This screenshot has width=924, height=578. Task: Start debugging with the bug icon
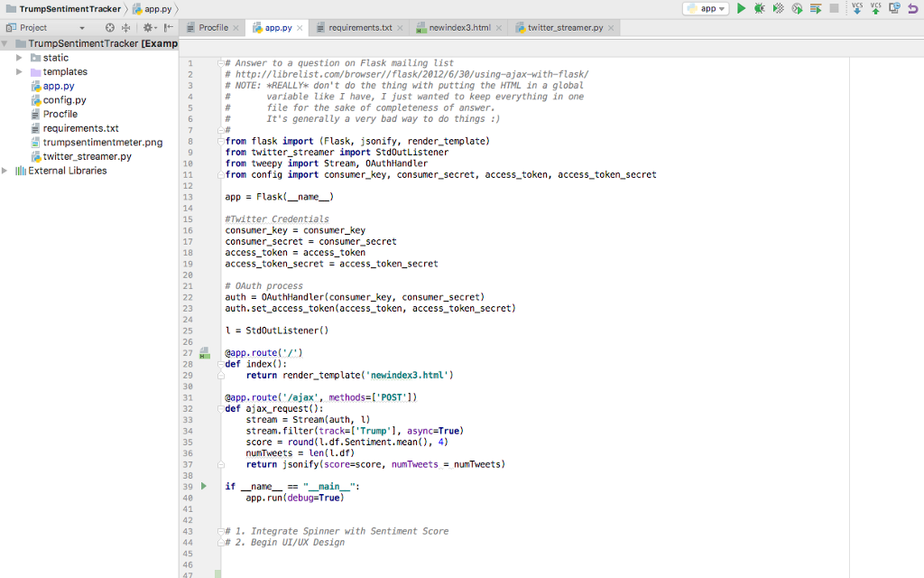tap(759, 8)
